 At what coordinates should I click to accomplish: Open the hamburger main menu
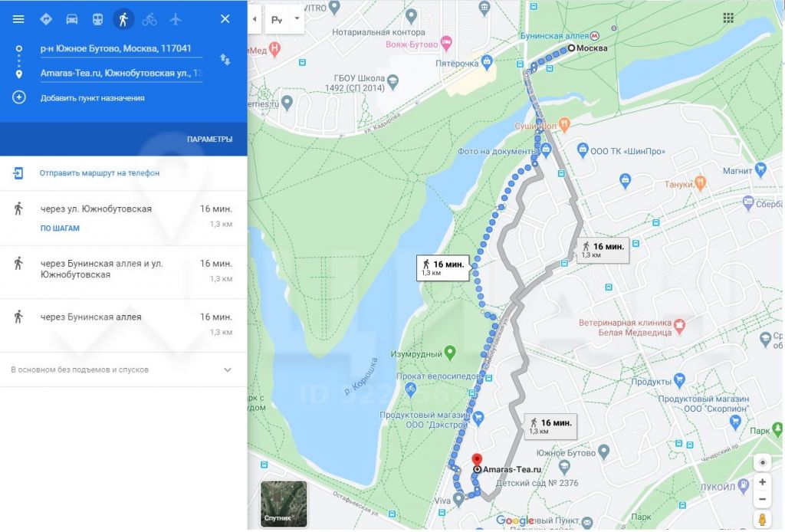tap(18, 19)
